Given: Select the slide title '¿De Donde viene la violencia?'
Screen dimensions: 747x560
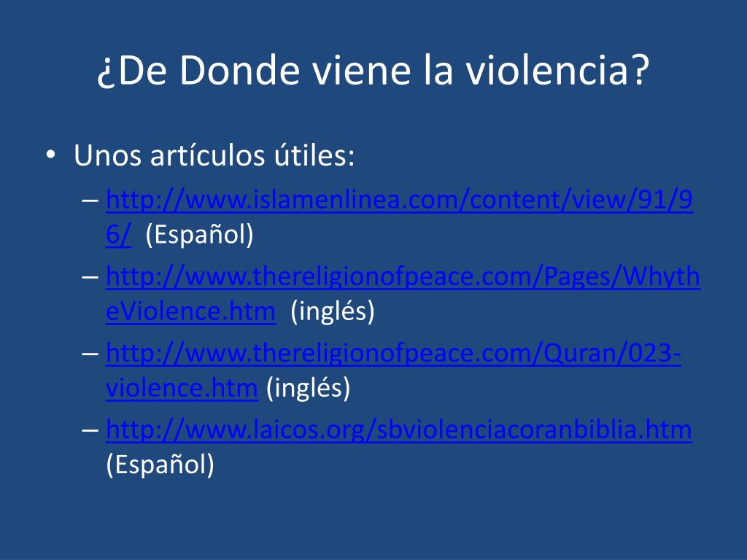Looking at the screenshot, I should pos(373,70).
